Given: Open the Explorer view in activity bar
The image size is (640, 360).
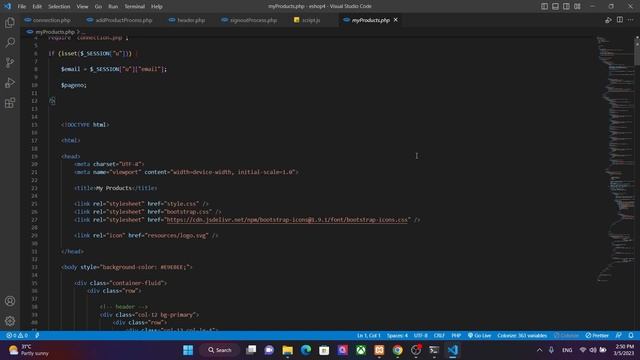Looking at the screenshot, I should pyautogui.click(x=10, y=22).
